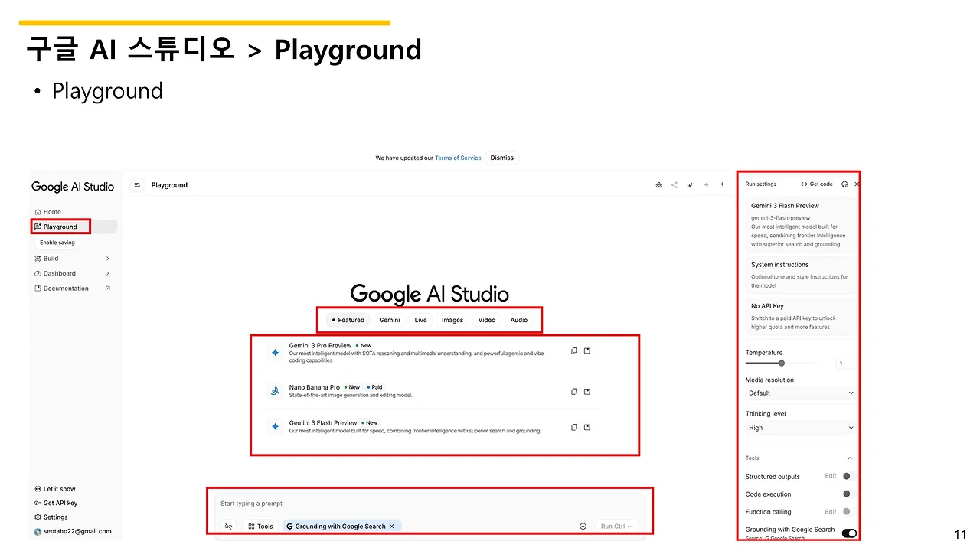Collapse the sidebar with the header toggle icon
This screenshot has width=980, height=551.
pos(137,185)
